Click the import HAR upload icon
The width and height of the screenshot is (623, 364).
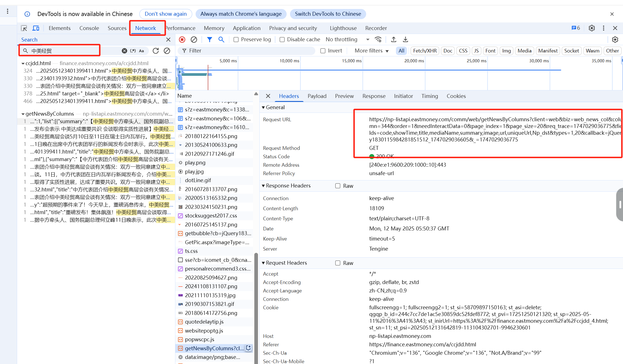394,40
